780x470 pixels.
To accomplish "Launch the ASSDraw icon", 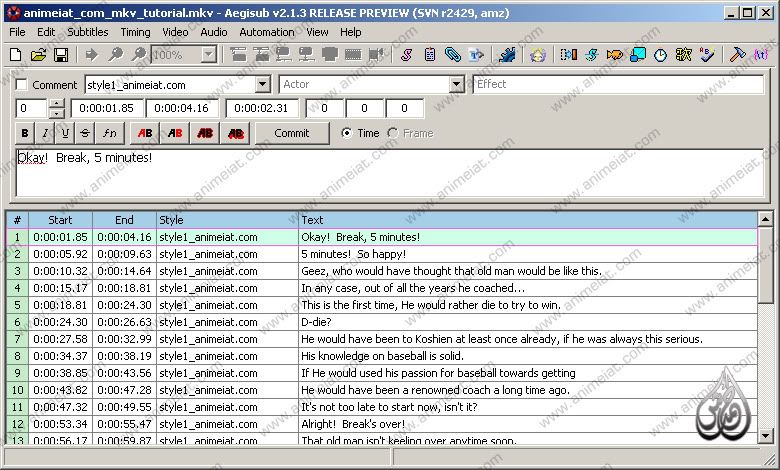I will (538, 55).
